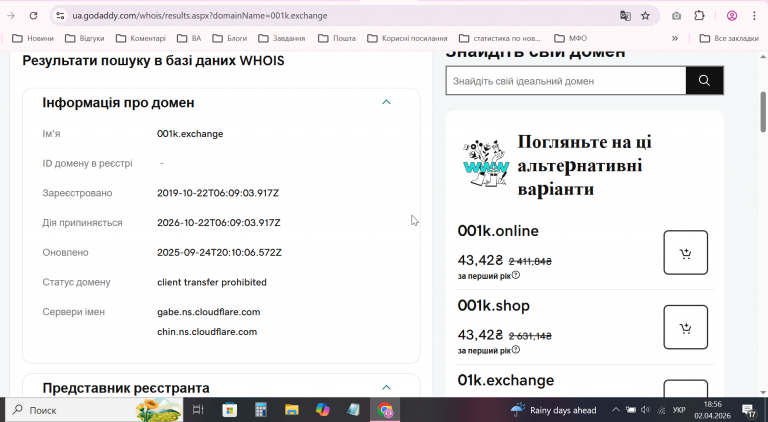Screen dimensions: 768x422
Task: Open the extensions puzzle icon
Action: (699, 16)
